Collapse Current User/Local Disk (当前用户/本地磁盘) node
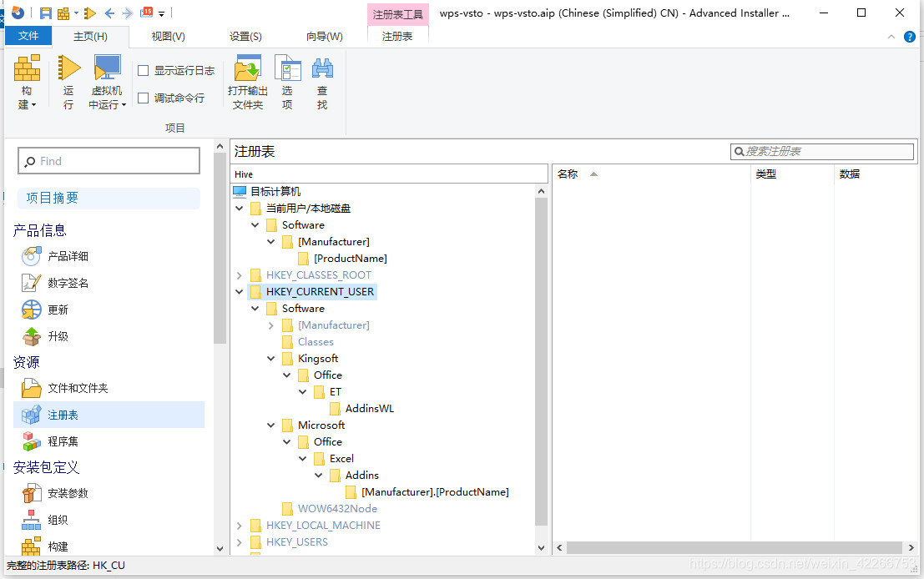Screen dimensions: 924x579 click(x=240, y=208)
